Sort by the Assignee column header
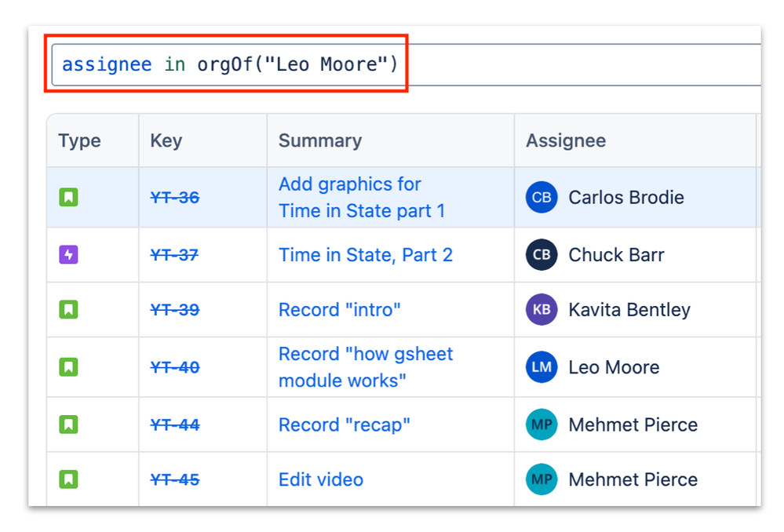This screenshot has width=784, height=532. pos(566,140)
